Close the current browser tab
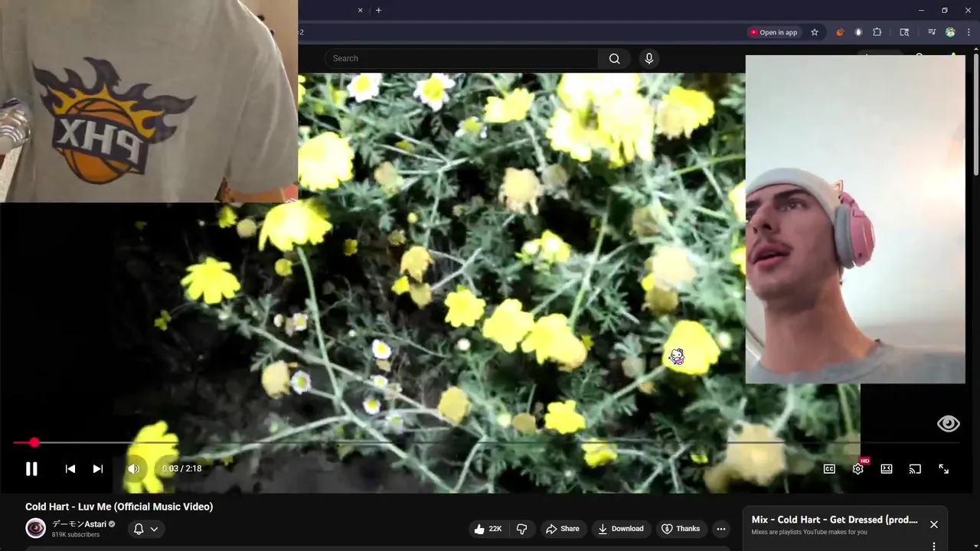 click(360, 10)
